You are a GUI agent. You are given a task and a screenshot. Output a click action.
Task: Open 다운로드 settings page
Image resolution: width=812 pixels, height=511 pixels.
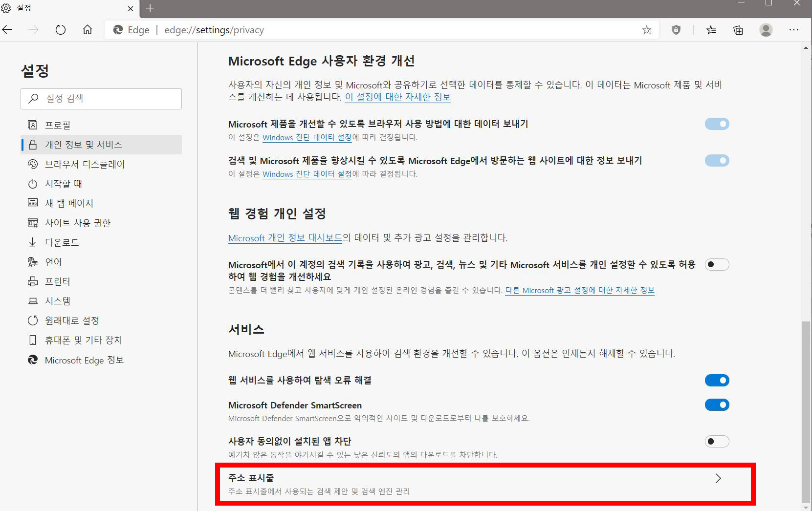(x=101, y=242)
